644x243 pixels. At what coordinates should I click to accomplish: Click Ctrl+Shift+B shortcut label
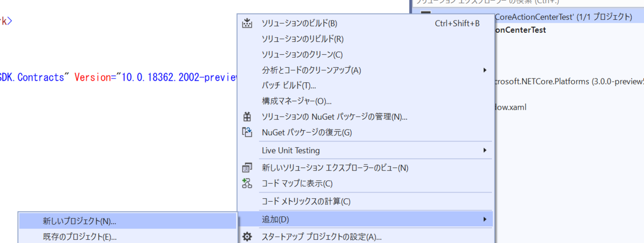[x=457, y=23]
